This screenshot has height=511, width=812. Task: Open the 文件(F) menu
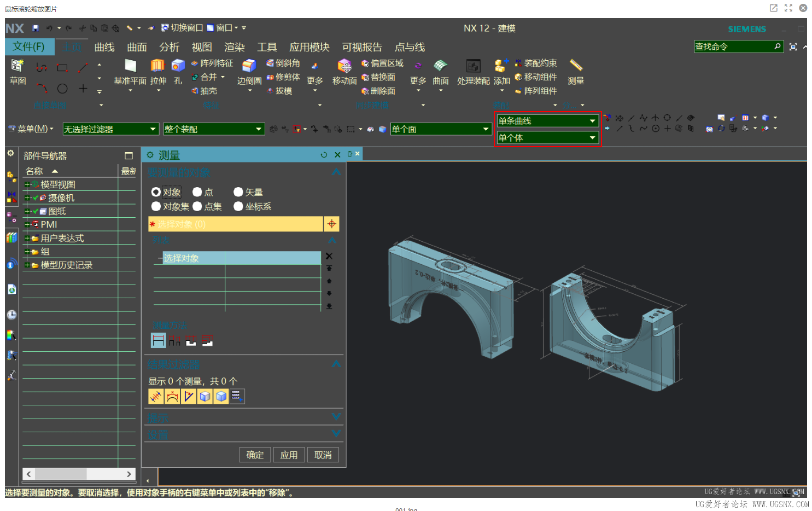30,47
